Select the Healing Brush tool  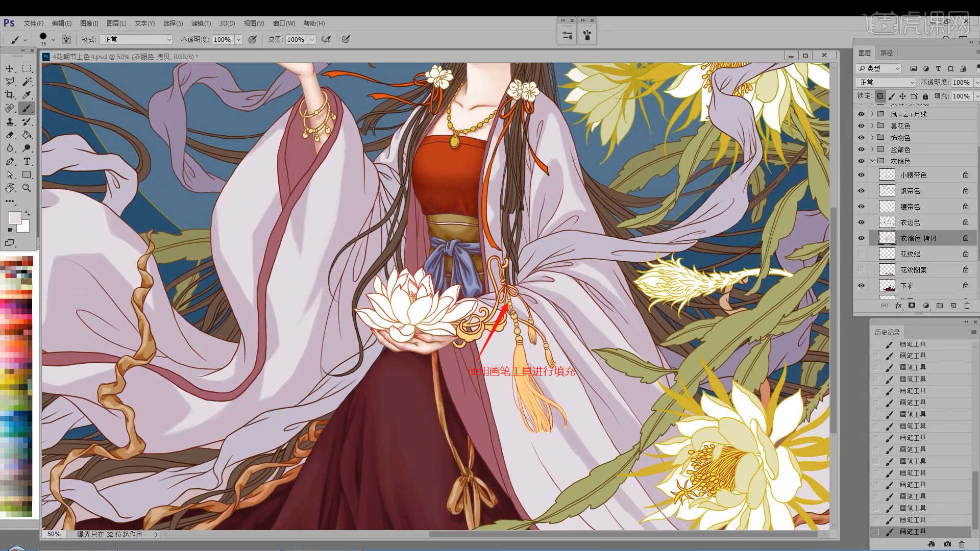[x=10, y=108]
